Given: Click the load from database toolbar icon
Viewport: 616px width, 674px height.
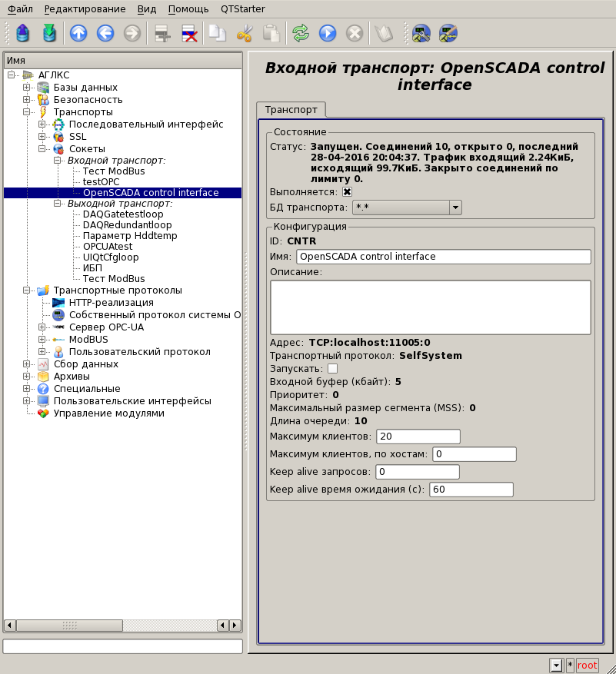Looking at the screenshot, I should point(23,33).
